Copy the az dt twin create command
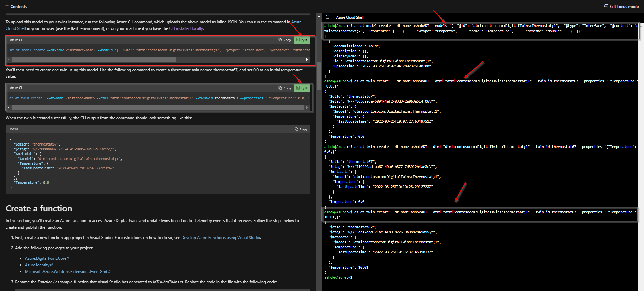This screenshot has height=291, width=644. 285,88
